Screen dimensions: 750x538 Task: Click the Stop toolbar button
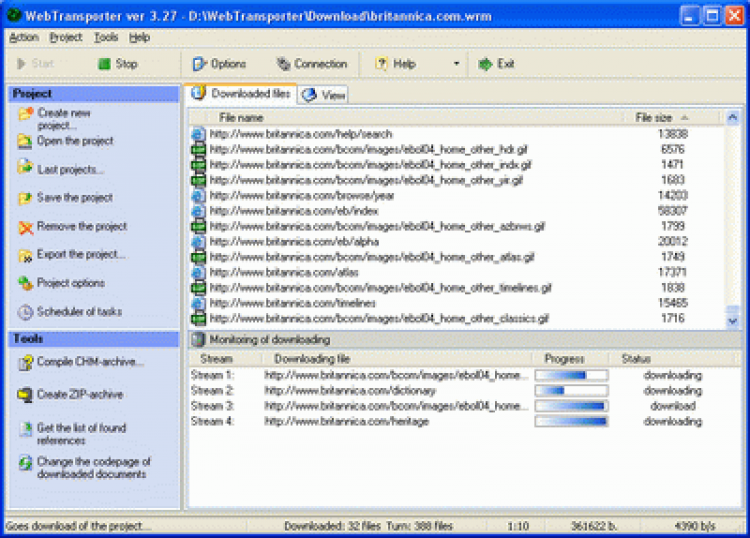click(x=118, y=64)
